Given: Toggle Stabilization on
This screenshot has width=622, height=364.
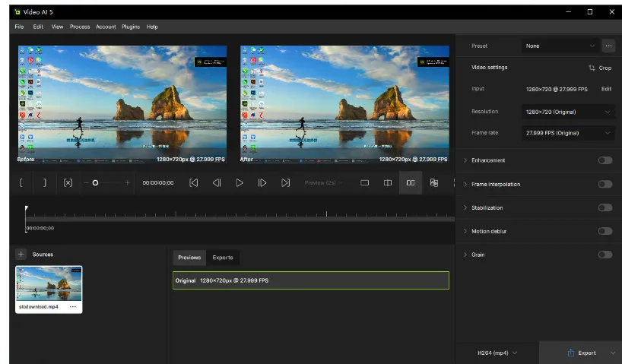Looking at the screenshot, I should (x=605, y=207).
